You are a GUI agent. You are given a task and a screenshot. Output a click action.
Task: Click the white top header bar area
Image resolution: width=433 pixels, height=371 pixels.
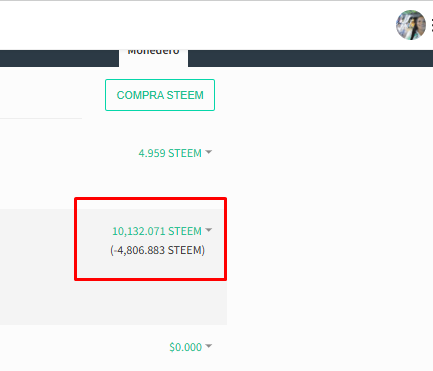(x=197, y=25)
